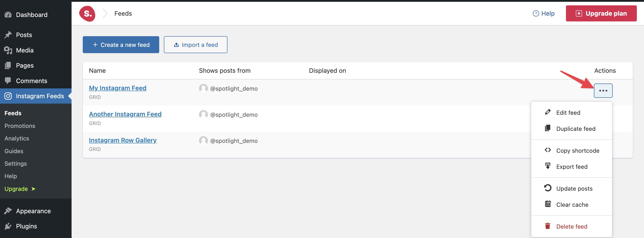This screenshot has height=238, width=644.
Task: Click the breadcrumb chevron before Feeds
Action: 105,13
